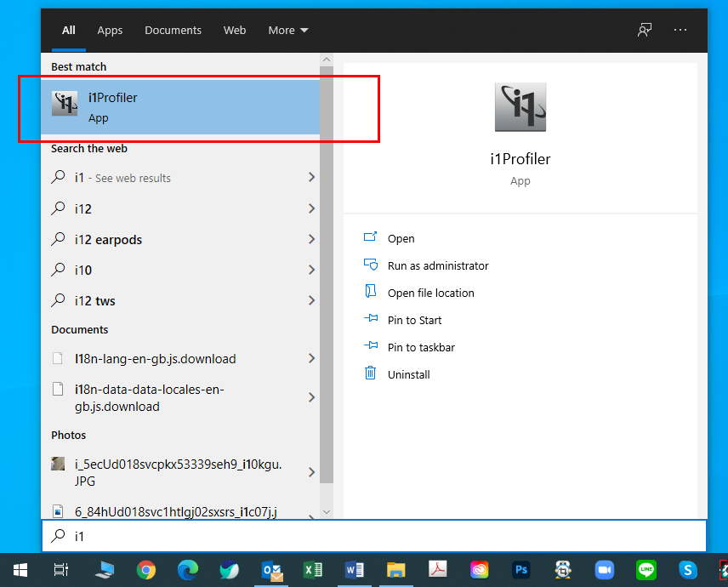Launch Adobe Creative Cloud from the taskbar

(x=479, y=570)
